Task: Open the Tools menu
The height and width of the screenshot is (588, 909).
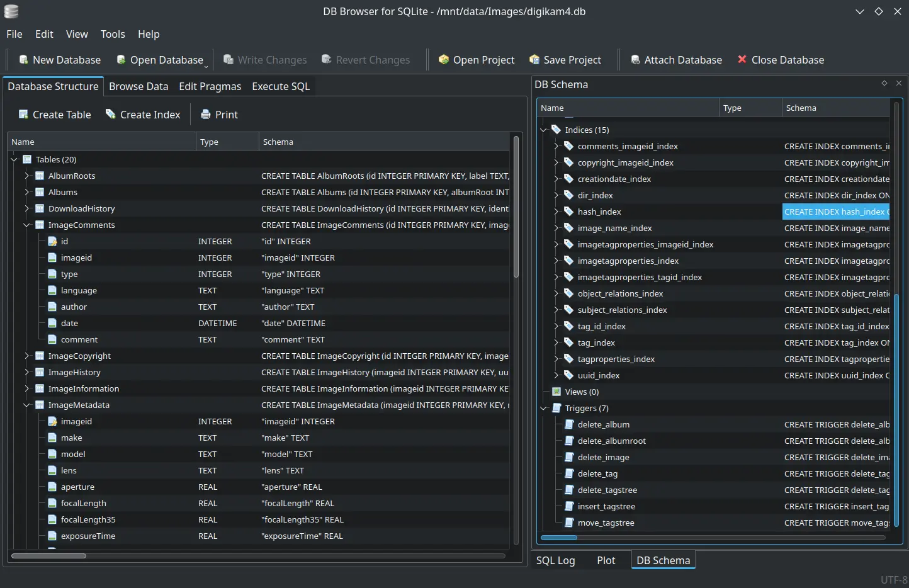Action: click(113, 34)
